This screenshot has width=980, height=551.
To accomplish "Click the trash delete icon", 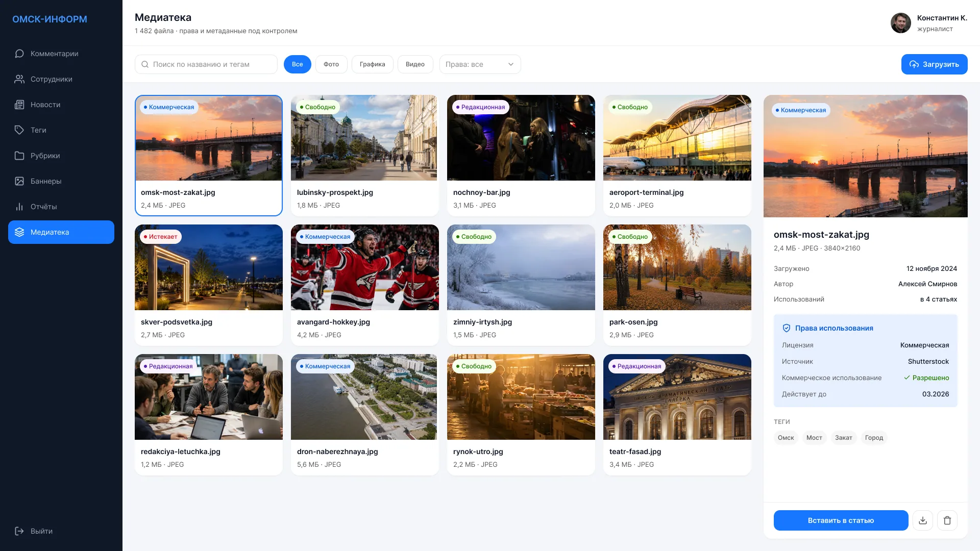I will click(947, 520).
